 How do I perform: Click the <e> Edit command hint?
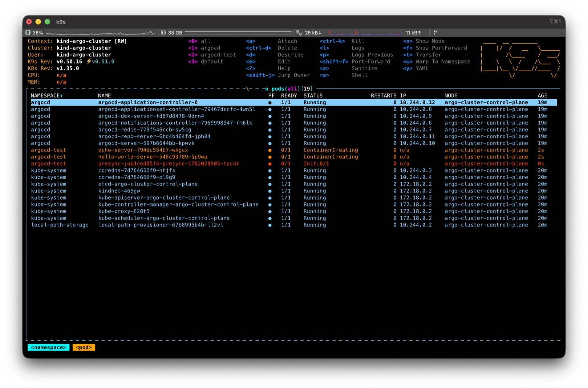click(x=268, y=62)
